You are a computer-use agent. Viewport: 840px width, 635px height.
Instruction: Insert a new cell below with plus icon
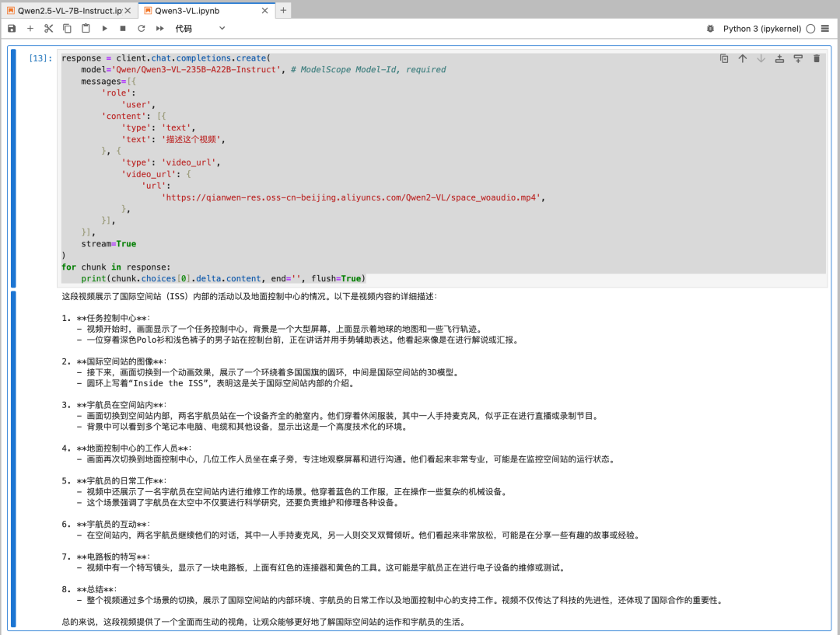pyautogui.click(x=30, y=29)
